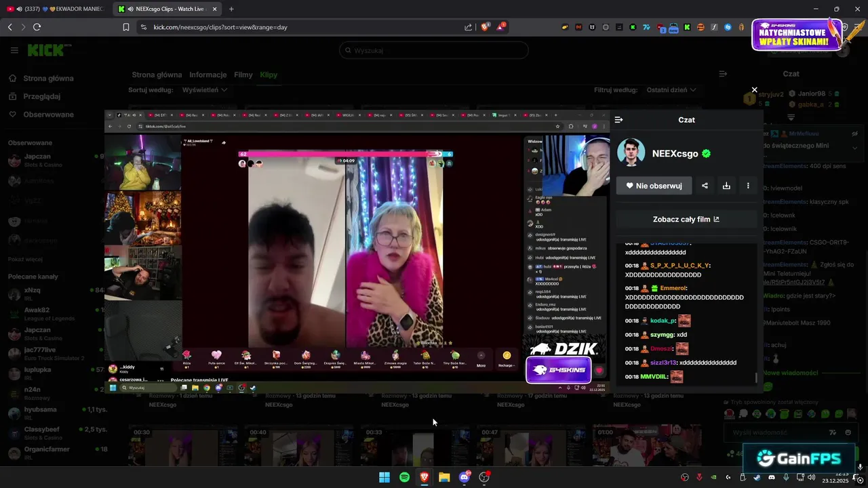Image resolution: width=868 pixels, height=488 pixels.
Task: Go back in browser
Action: coord(9,27)
